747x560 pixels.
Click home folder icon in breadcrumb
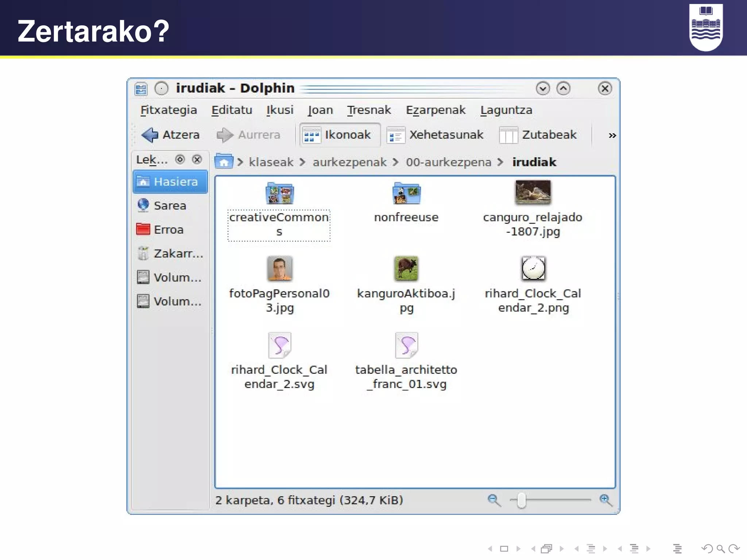coord(224,162)
